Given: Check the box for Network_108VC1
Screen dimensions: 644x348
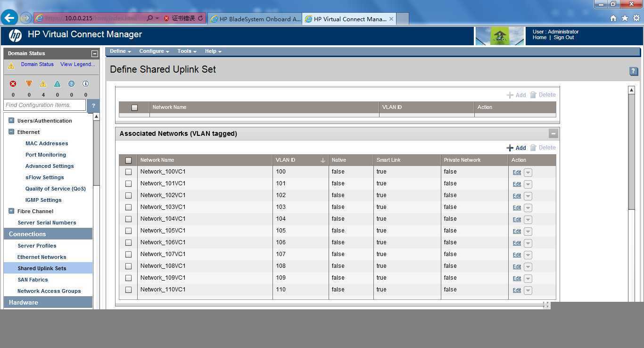Looking at the screenshot, I should tap(128, 266).
